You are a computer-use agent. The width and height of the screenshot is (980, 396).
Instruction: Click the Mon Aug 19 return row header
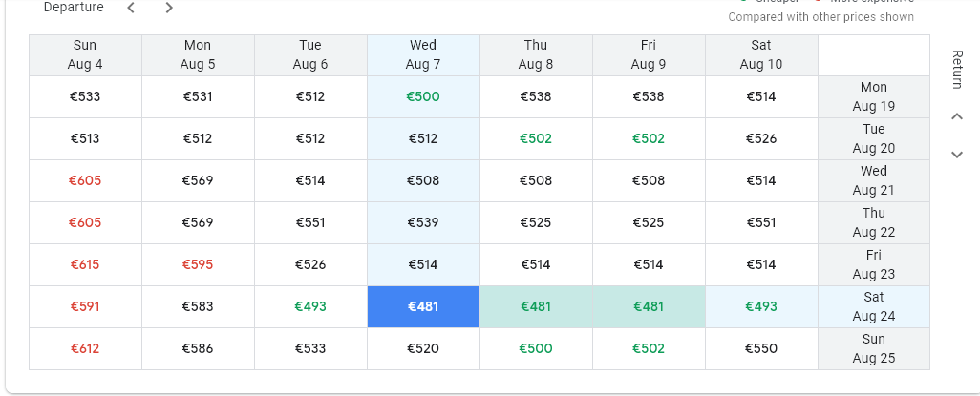tap(874, 96)
